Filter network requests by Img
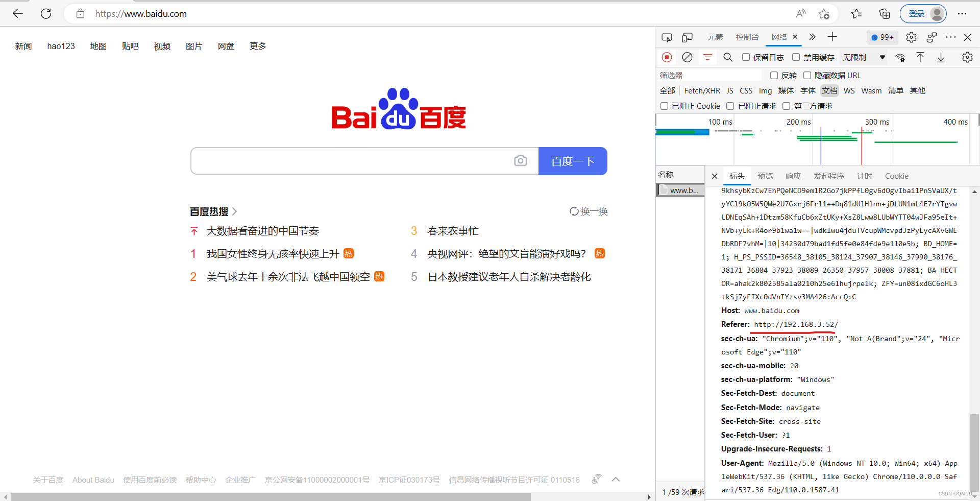The width and height of the screenshot is (980, 501). [x=765, y=91]
